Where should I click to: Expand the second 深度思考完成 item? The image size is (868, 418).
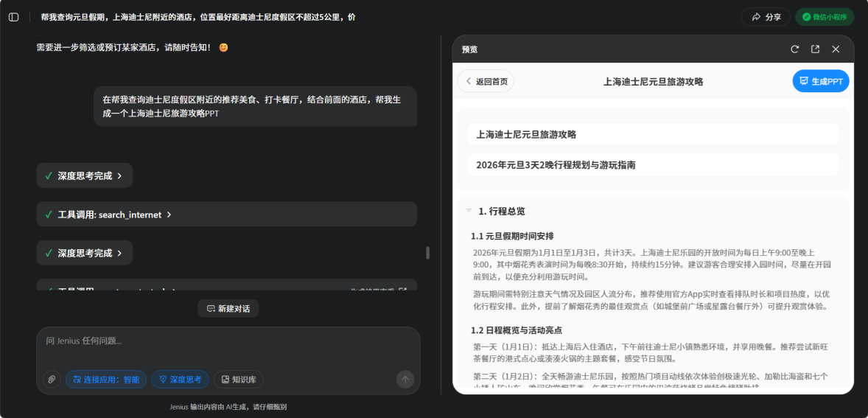tap(84, 253)
